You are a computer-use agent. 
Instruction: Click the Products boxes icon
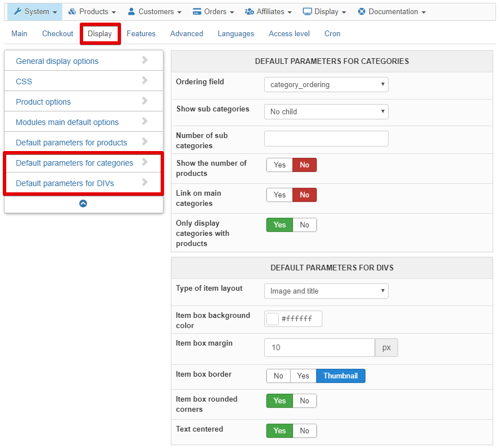72,12
